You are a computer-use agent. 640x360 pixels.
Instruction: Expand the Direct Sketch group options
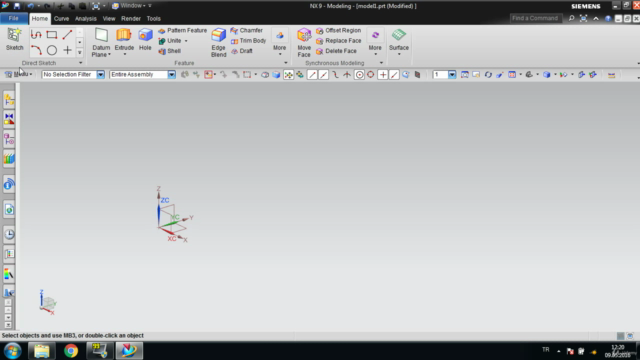80,63
